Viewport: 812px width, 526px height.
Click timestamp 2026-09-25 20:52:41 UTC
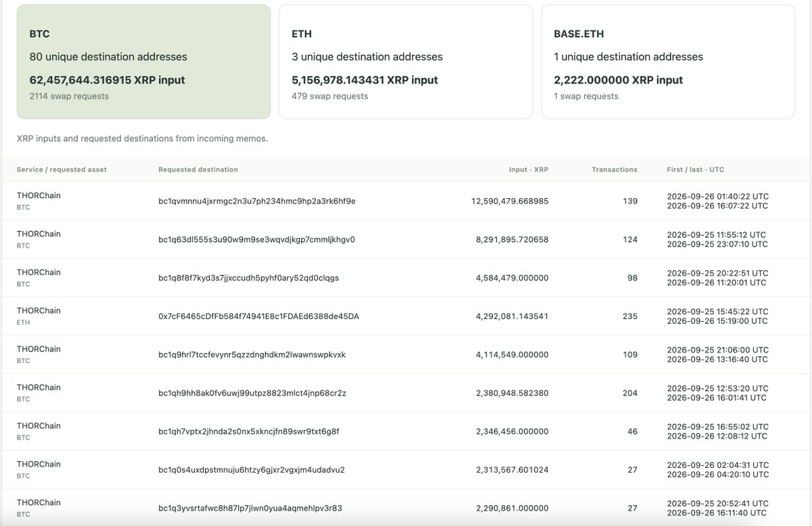point(717,504)
